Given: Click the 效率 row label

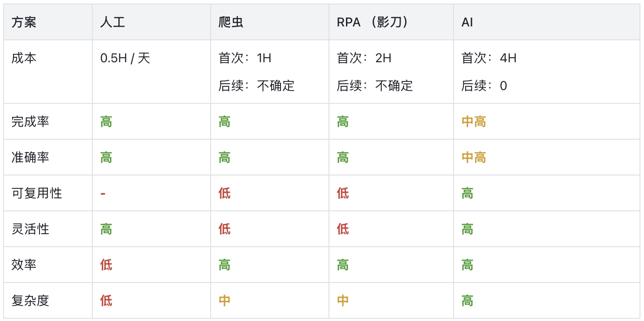Looking at the screenshot, I should click(x=24, y=265).
